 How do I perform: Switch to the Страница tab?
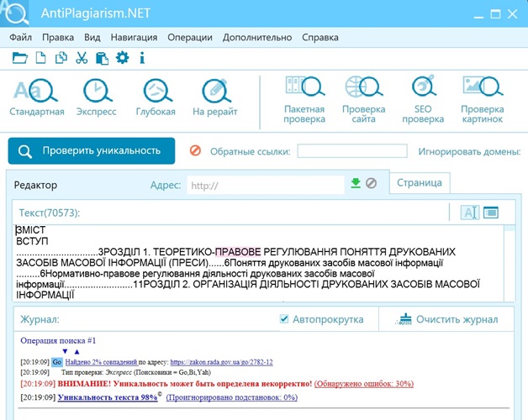click(x=420, y=183)
